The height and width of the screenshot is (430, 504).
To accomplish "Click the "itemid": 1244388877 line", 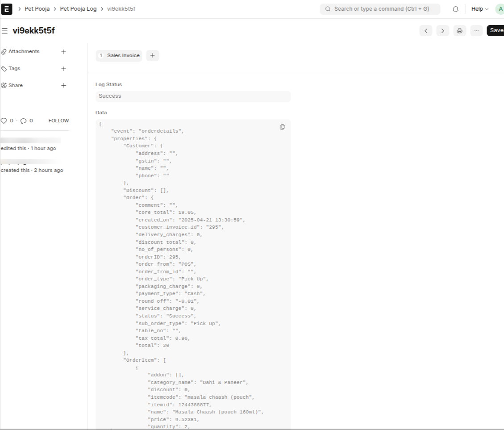I will (x=179, y=405).
